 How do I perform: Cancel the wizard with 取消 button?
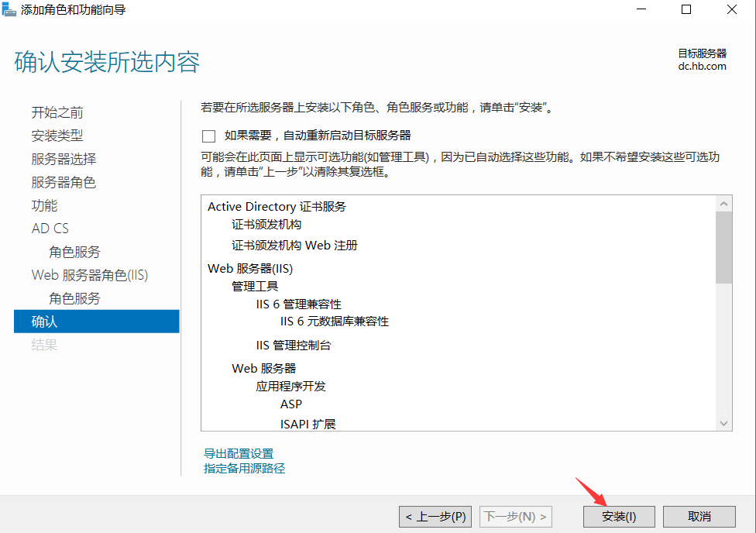699,517
